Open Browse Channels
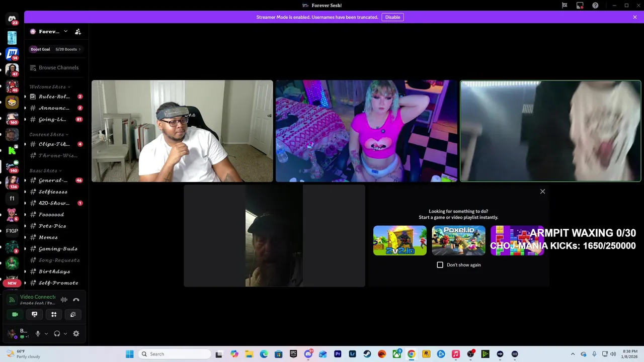 pyautogui.click(x=54, y=67)
